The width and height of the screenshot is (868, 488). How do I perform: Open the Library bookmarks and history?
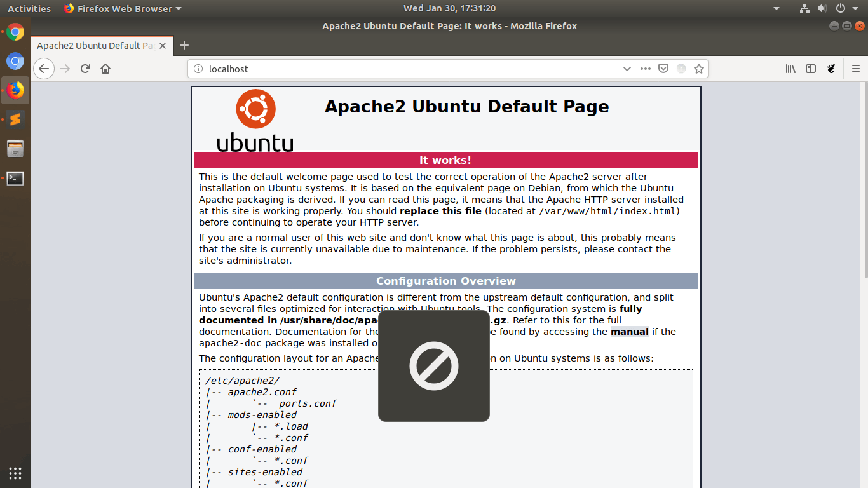pos(790,69)
